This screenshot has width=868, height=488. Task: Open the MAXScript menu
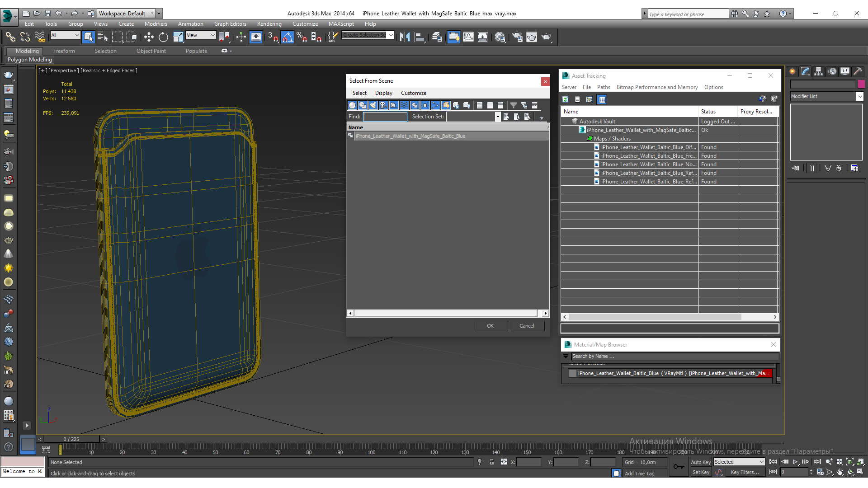(x=341, y=24)
